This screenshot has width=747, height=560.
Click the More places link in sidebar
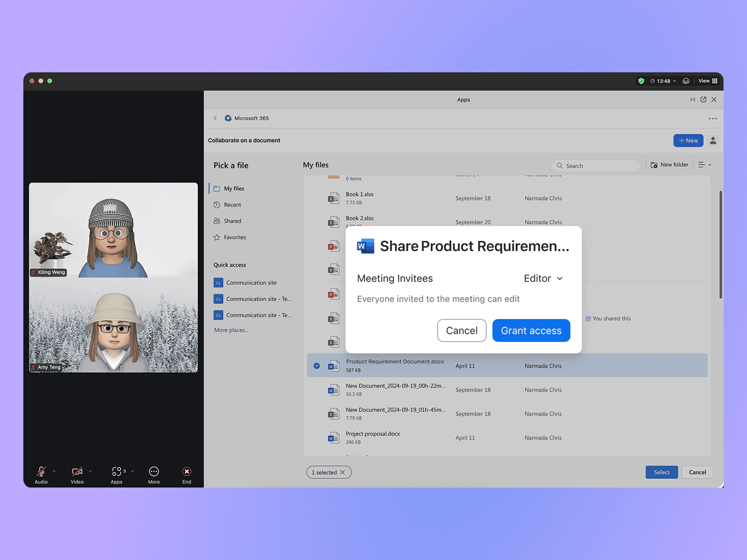click(231, 330)
